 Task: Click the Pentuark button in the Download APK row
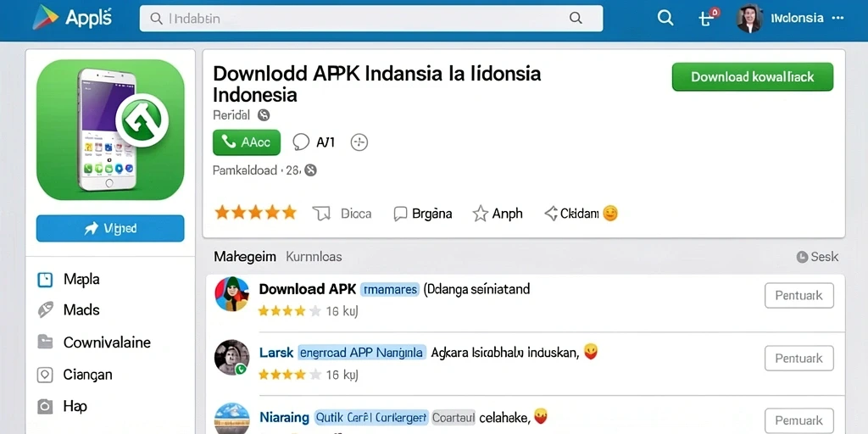tap(798, 296)
